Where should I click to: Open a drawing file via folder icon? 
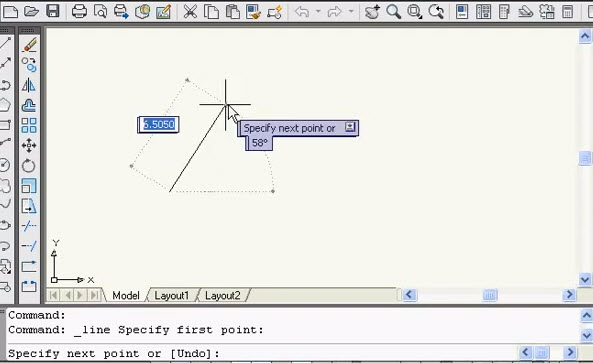(31, 11)
